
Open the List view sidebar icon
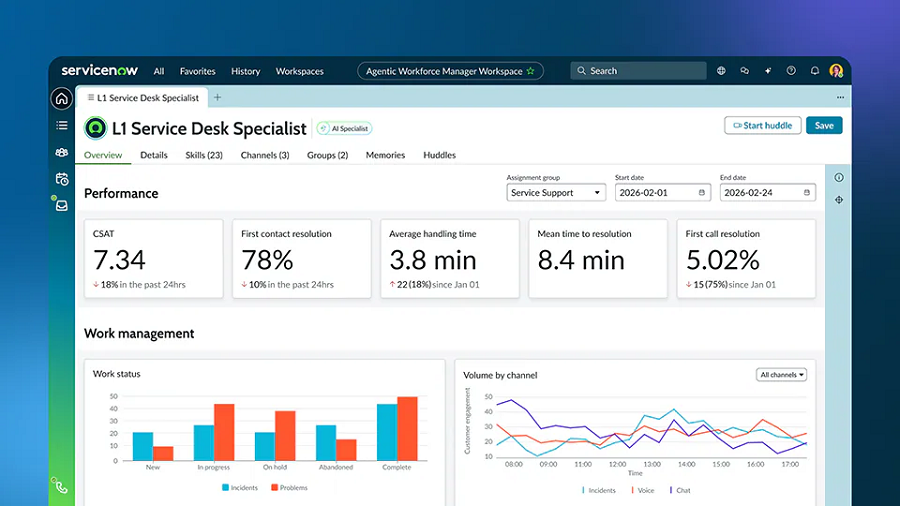[x=62, y=126]
